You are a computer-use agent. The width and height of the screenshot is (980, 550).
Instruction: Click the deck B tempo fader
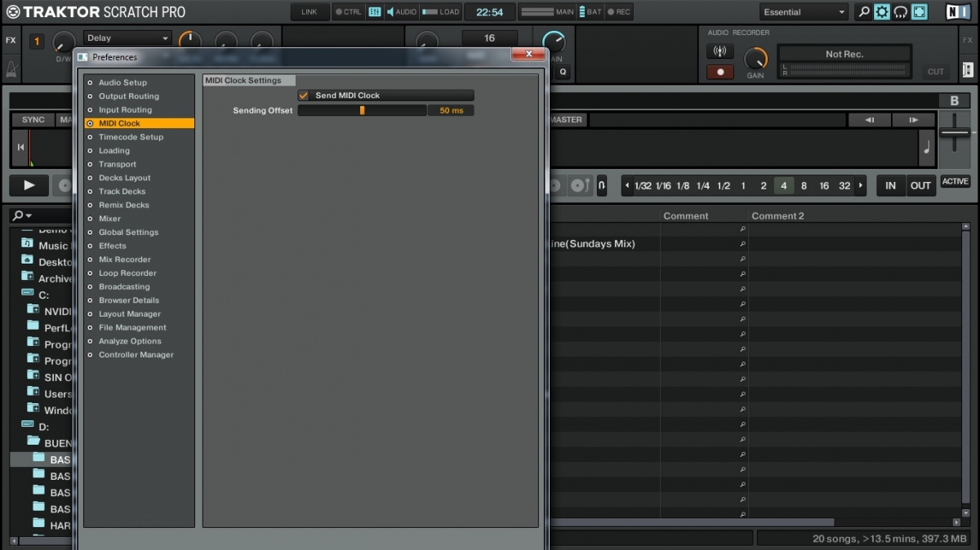[954, 132]
